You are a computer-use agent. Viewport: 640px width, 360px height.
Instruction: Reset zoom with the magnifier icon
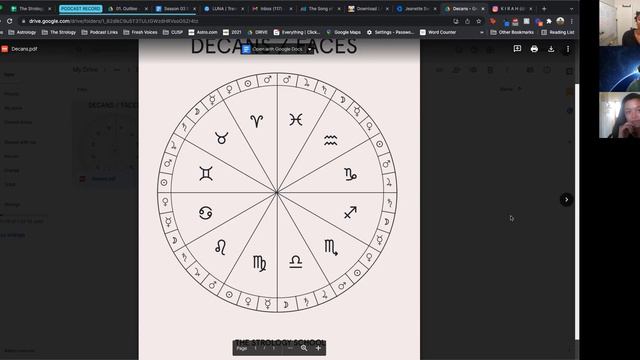(304, 348)
